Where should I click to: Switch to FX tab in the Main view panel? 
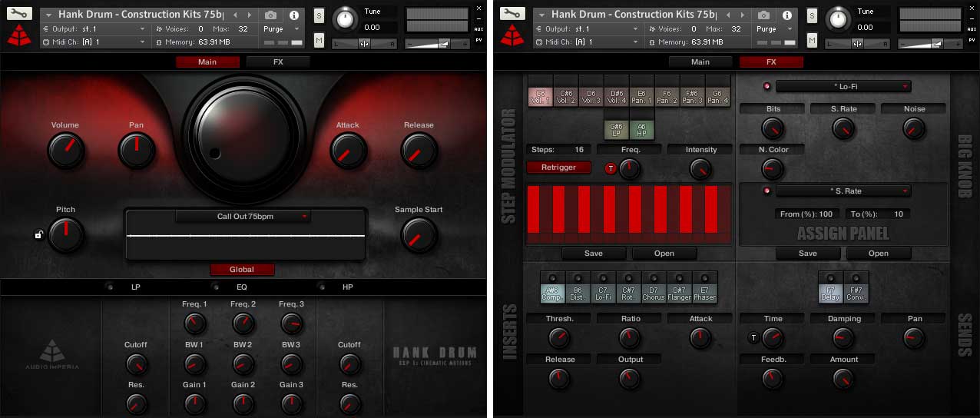[x=278, y=62]
